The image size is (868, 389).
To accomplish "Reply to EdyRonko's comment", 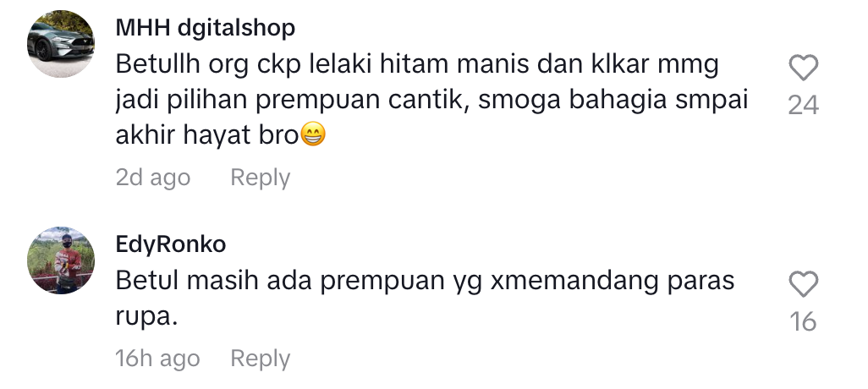I will point(261,358).
